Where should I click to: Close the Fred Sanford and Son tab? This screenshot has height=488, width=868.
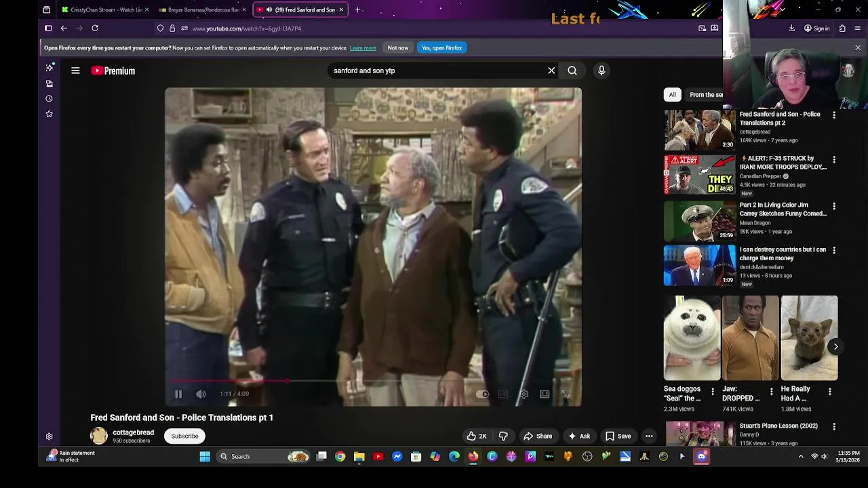(341, 10)
